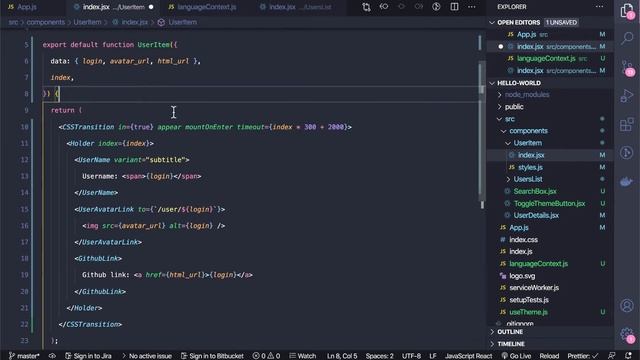Open the Extensions view
The width and height of the screenshot is (640, 360).
627,124
